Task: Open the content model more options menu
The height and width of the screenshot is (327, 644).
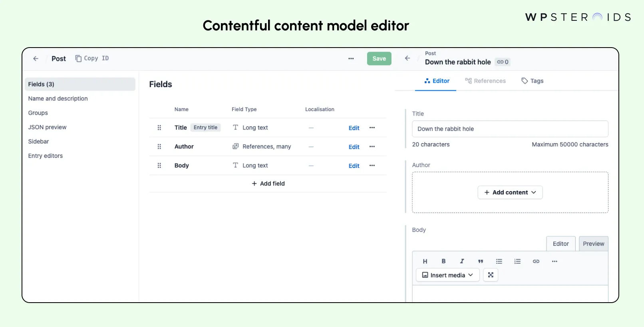Action: pos(351,58)
